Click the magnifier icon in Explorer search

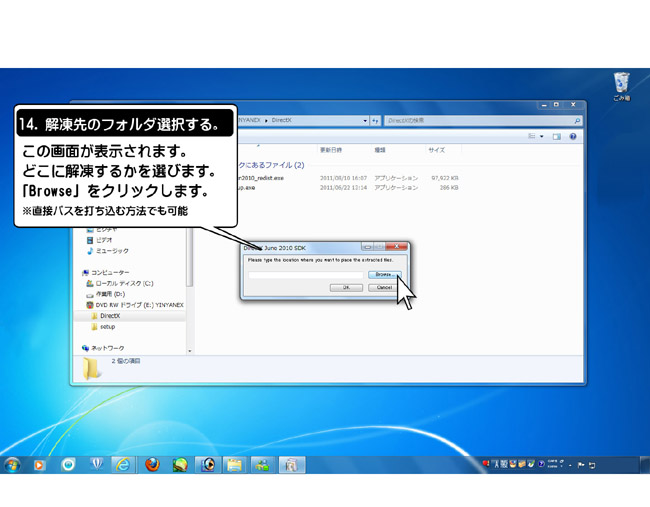pyautogui.click(x=577, y=121)
